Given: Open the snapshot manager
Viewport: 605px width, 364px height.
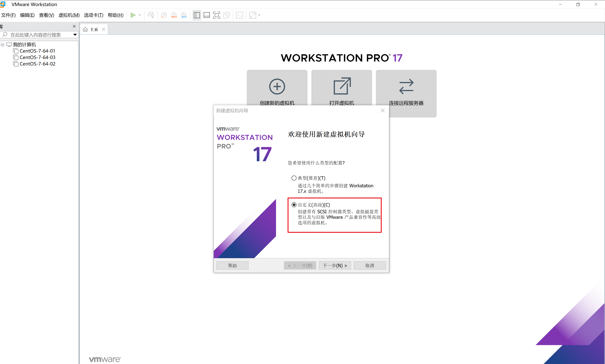Looking at the screenshot, I should [x=184, y=15].
